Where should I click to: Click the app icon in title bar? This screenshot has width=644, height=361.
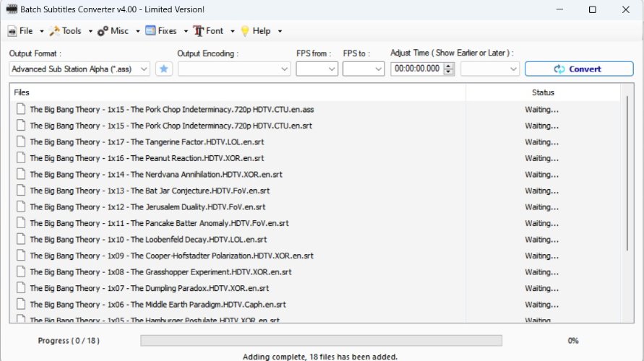point(11,9)
